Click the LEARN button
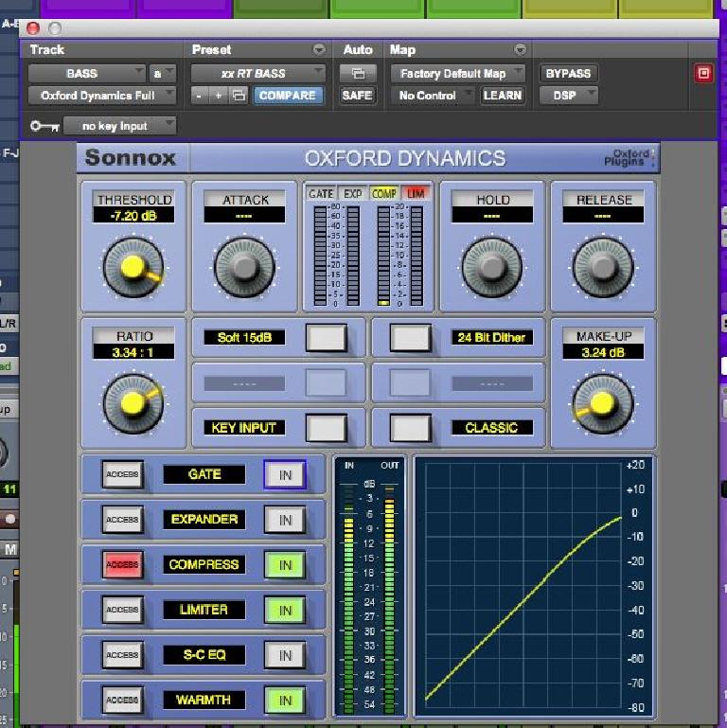 503,96
